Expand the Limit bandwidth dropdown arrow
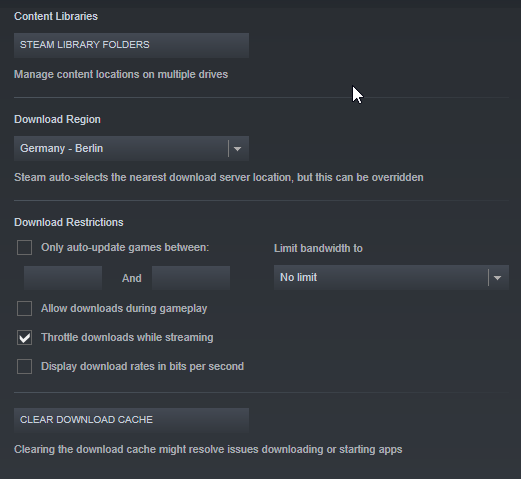 pyautogui.click(x=497, y=278)
